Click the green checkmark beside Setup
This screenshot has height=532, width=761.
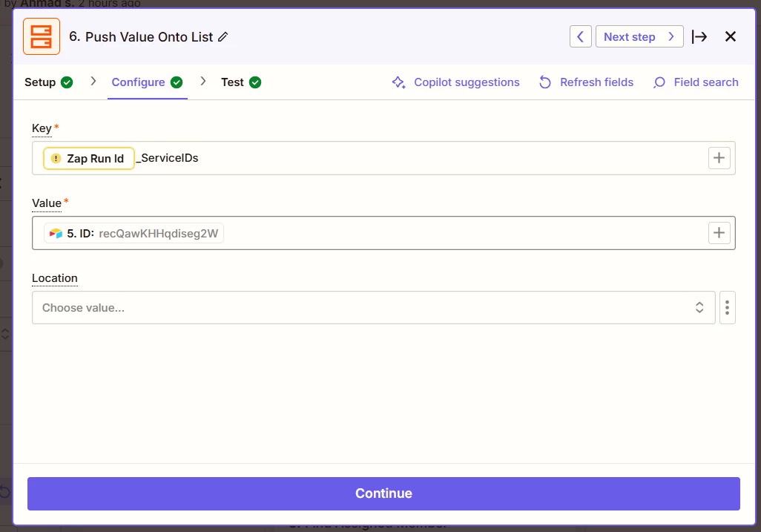pyautogui.click(x=67, y=82)
